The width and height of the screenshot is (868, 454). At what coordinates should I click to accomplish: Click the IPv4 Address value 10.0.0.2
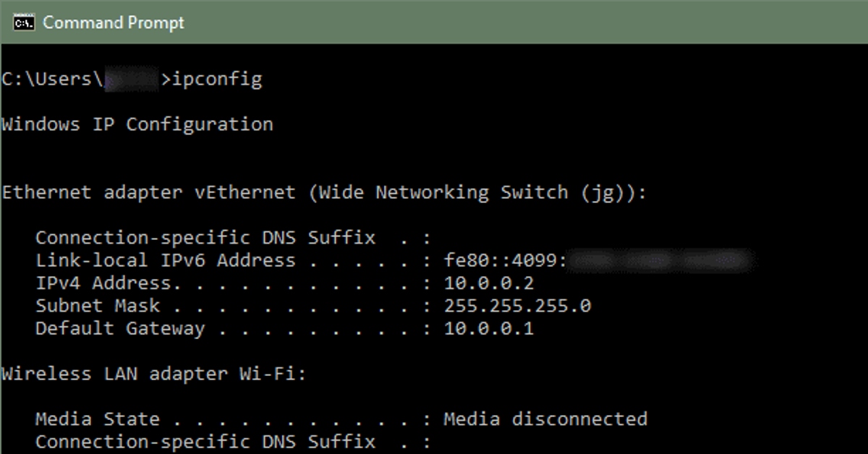pos(490,283)
